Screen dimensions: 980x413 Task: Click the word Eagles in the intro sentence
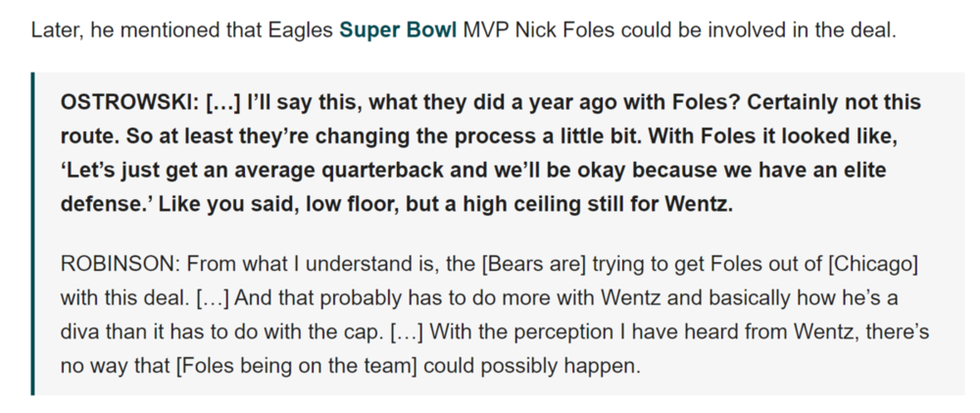click(305, 30)
